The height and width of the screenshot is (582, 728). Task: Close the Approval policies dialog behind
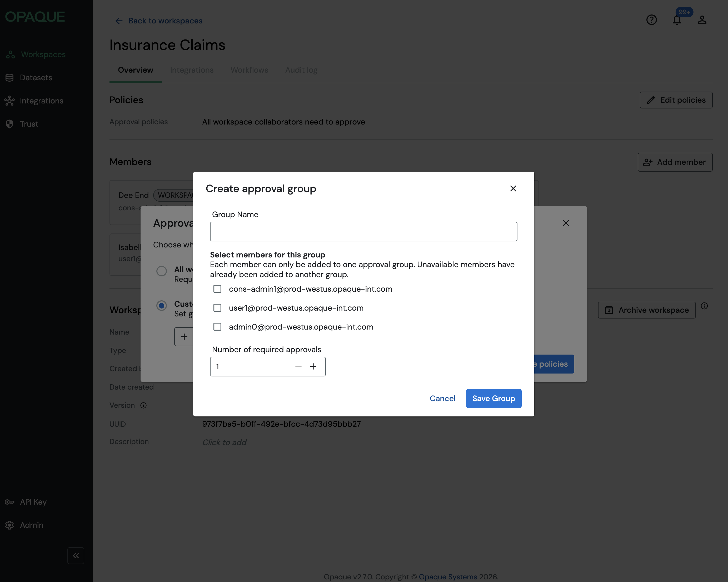click(x=566, y=223)
